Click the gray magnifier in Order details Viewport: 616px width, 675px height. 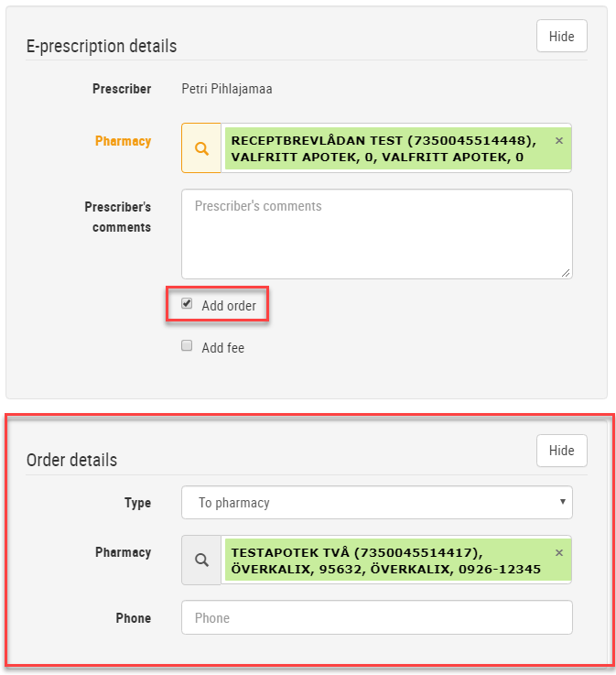point(201,561)
